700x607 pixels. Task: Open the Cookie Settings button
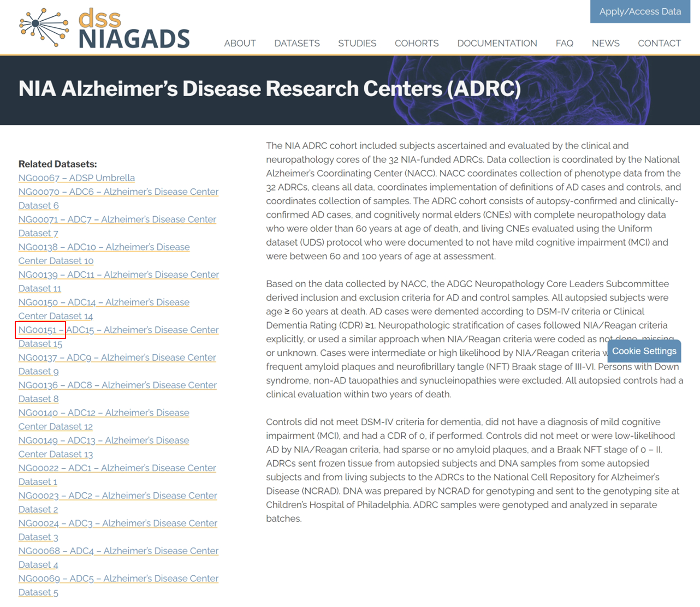[x=644, y=351]
